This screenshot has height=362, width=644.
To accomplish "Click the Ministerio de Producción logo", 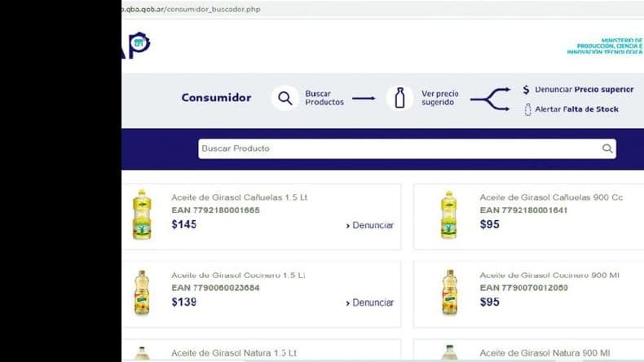I will pyautogui.click(x=605, y=46).
